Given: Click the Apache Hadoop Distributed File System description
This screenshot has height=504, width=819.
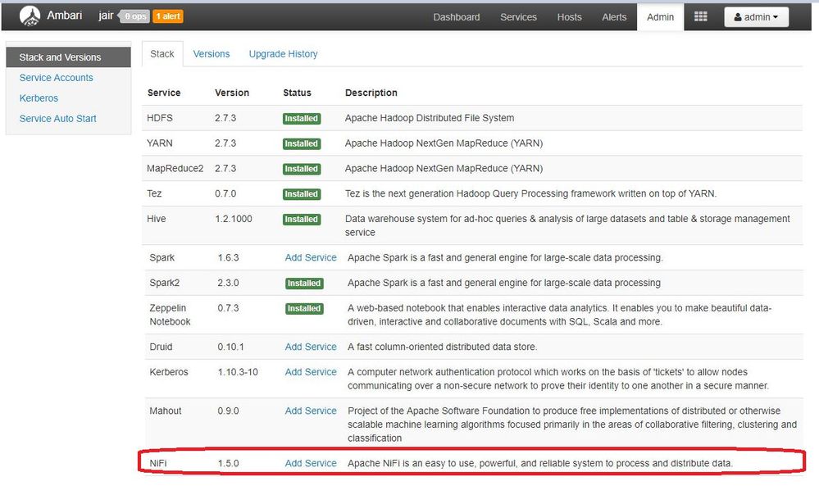Looking at the screenshot, I should click(x=430, y=118).
